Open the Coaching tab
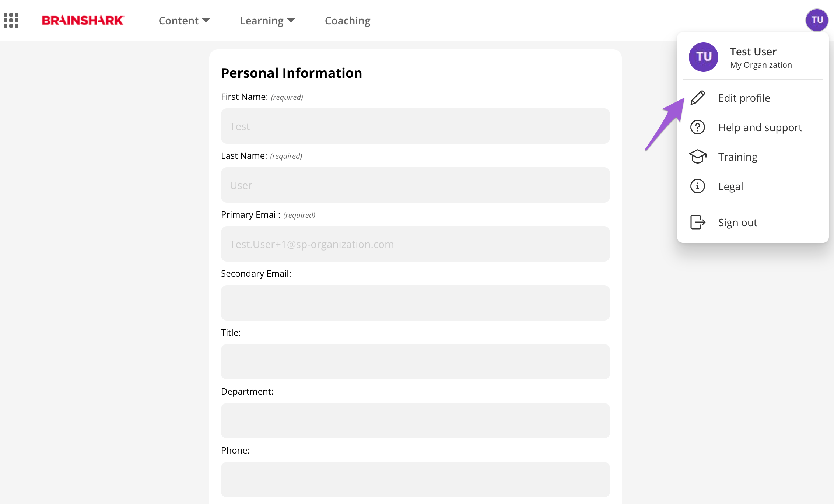The width and height of the screenshot is (834, 504). click(x=347, y=21)
